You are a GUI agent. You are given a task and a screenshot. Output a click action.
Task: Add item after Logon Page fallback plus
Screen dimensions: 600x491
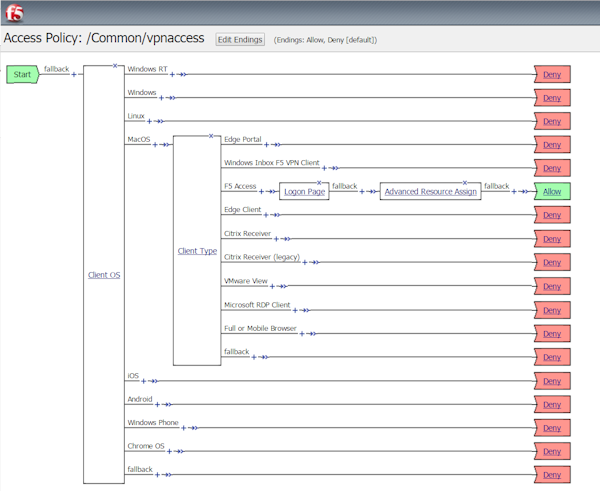tap(362, 191)
